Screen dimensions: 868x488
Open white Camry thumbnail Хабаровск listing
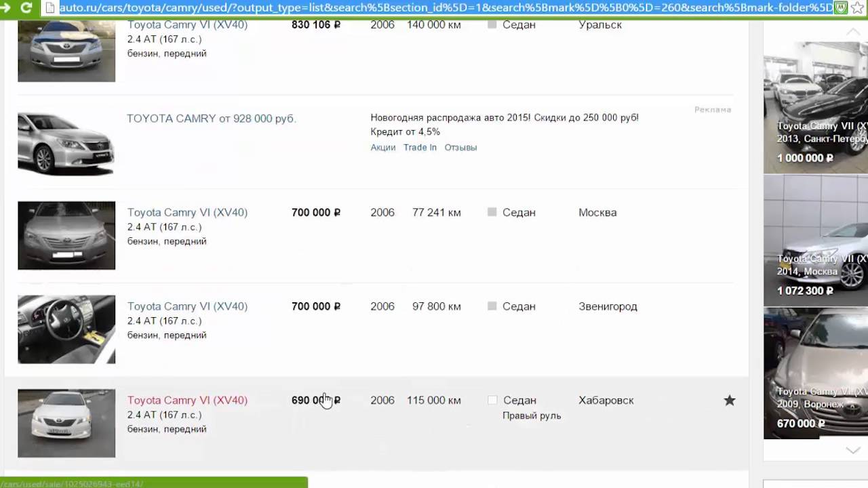click(x=66, y=423)
